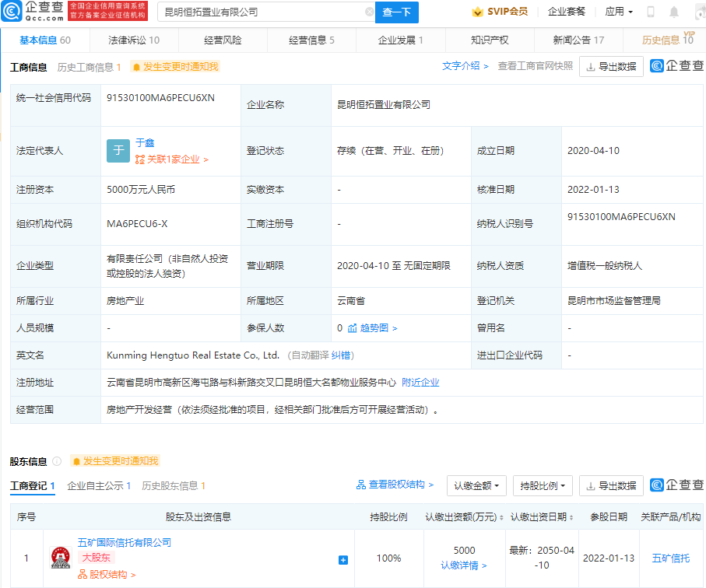
Task: Click the Qcc.com logo in the header
Action: pos(34,12)
